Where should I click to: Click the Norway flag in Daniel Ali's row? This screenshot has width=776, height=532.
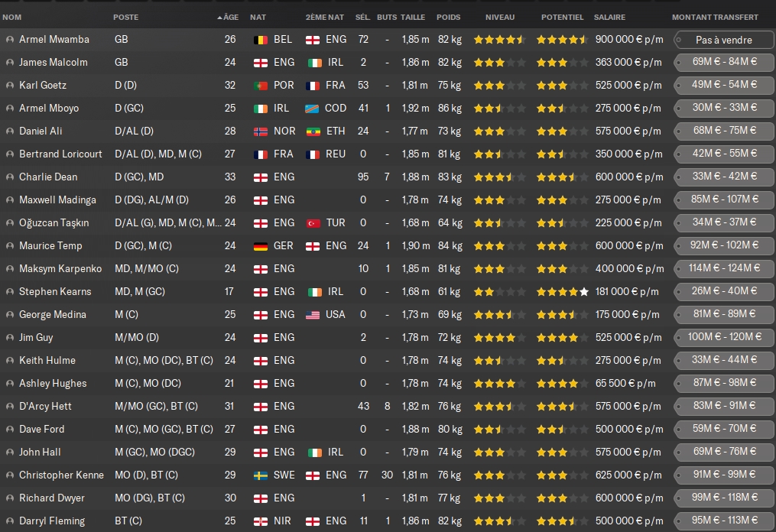(x=261, y=131)
